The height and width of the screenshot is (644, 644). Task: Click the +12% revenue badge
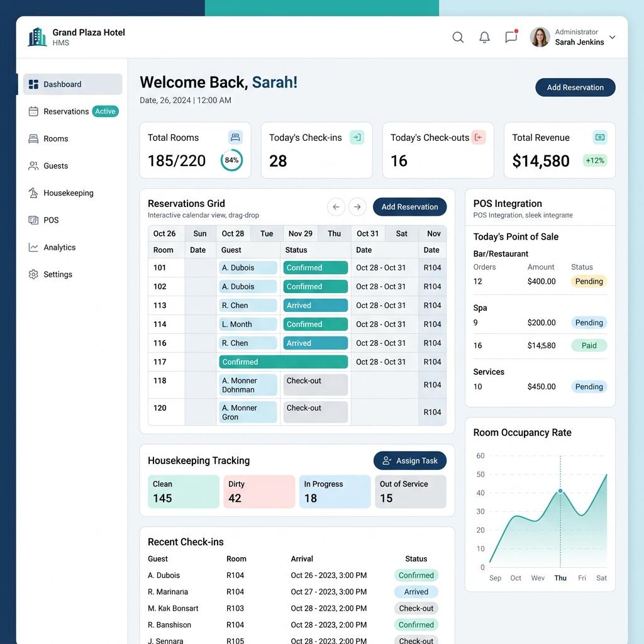point(595,160)
